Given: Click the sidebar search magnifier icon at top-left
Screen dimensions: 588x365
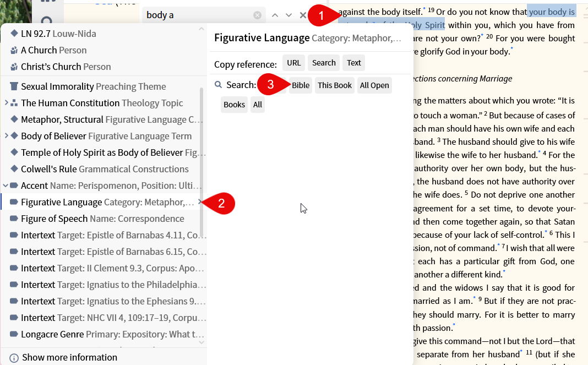Looking at the screenshot, I should coord(47,20).
